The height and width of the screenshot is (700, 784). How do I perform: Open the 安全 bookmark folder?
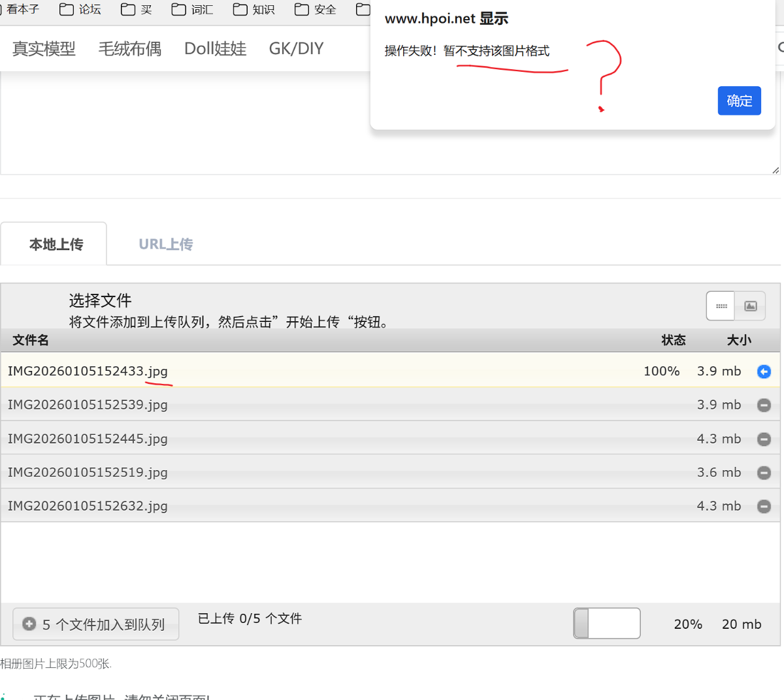click(x=316, y=9)
